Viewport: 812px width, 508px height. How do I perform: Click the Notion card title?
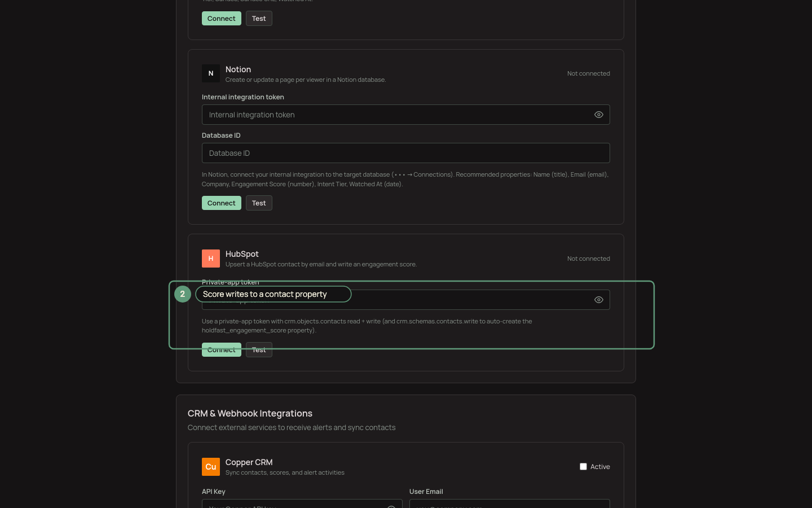(x=238, y=69)
